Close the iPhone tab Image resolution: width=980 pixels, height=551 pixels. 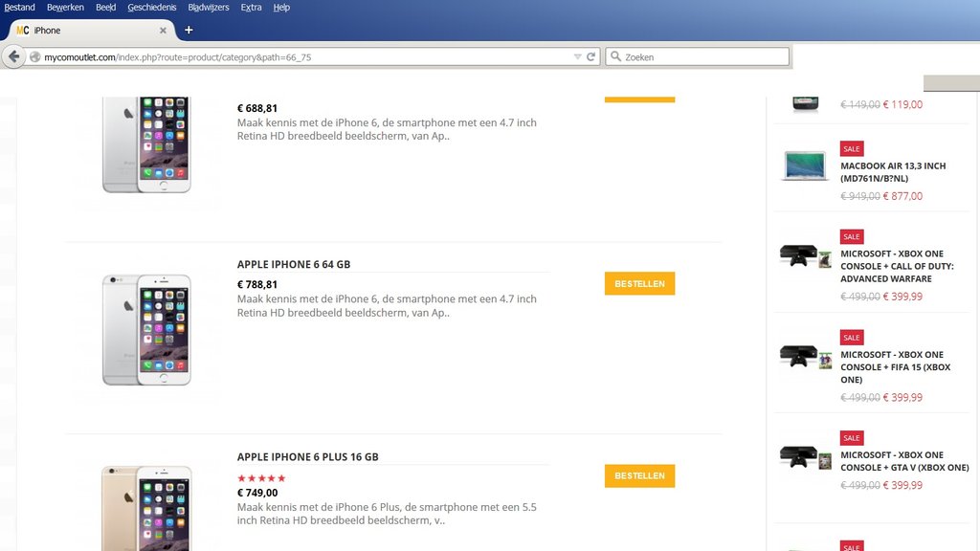pyautogui.click(x=163, y=31)
